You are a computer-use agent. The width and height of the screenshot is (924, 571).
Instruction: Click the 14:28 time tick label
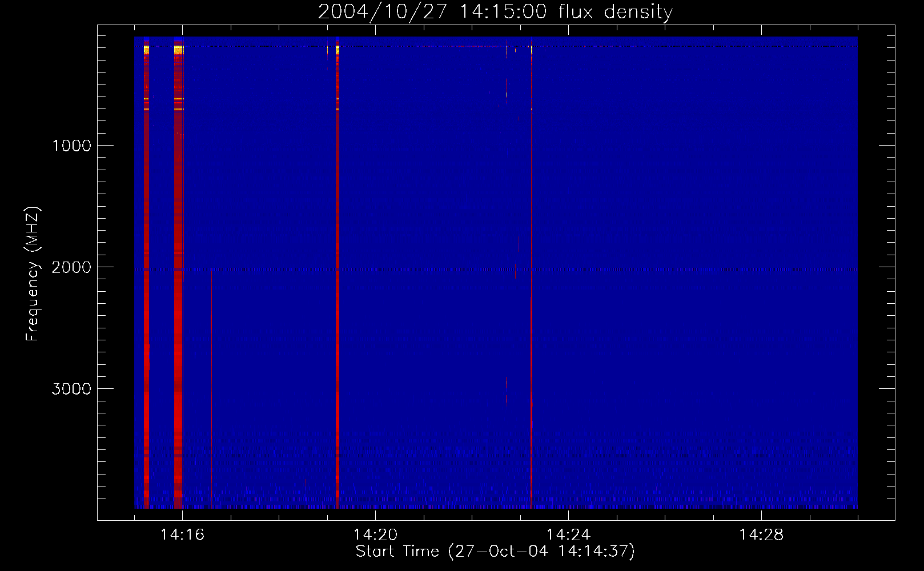coord(761,534)
